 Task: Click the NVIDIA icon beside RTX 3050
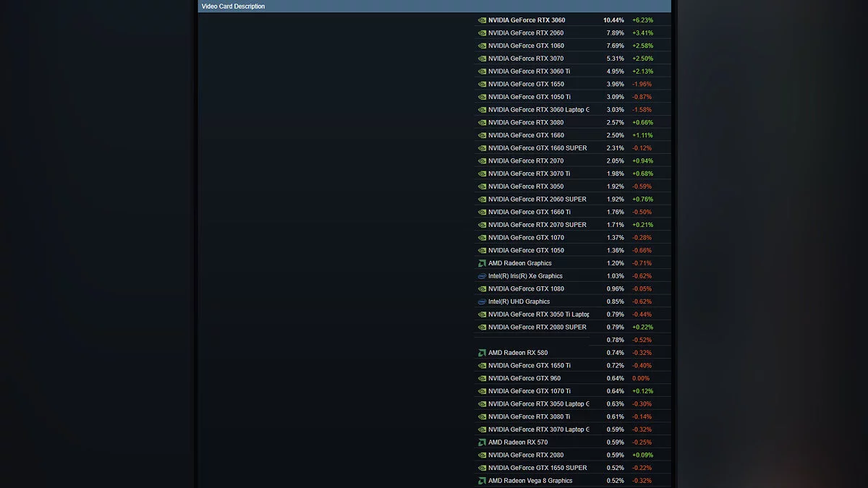[x=482, y=187]
